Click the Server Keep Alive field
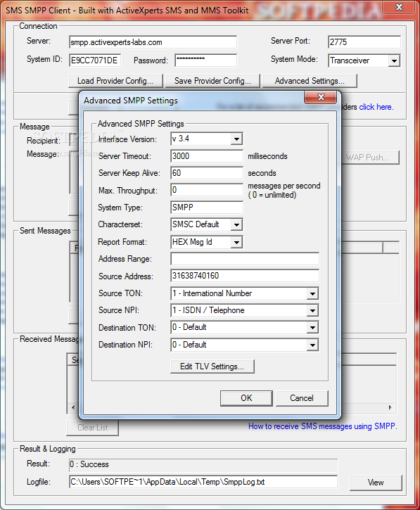 point(207,173)
